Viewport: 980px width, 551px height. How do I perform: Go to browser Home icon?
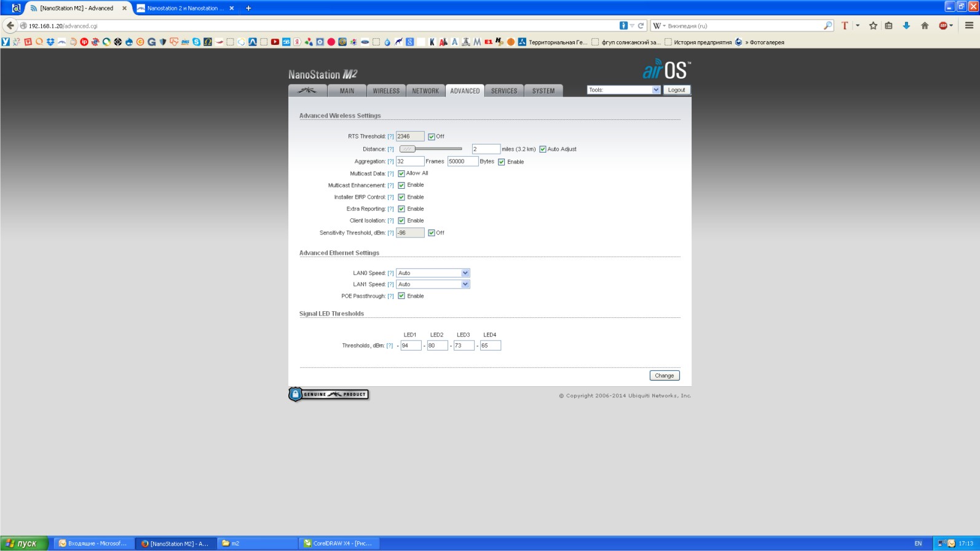point(925,26)
